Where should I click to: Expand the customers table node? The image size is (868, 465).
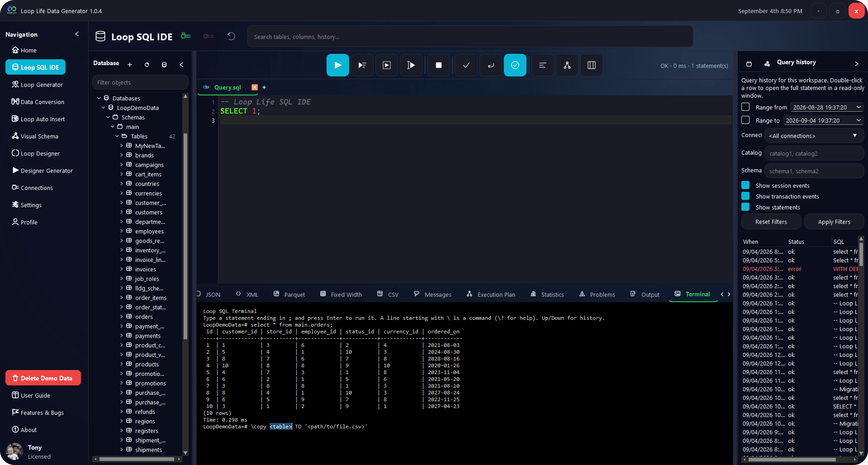click(121, 212)
